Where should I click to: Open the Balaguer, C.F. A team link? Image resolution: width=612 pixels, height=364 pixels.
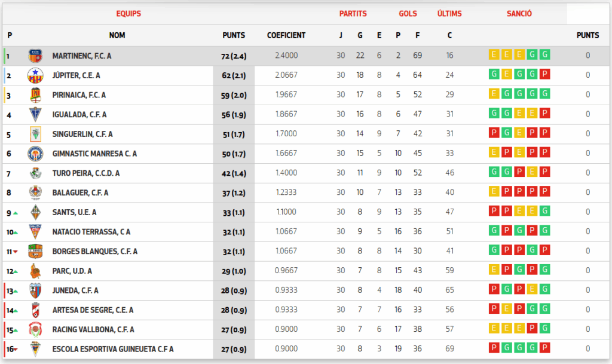(x=80, y=193)
